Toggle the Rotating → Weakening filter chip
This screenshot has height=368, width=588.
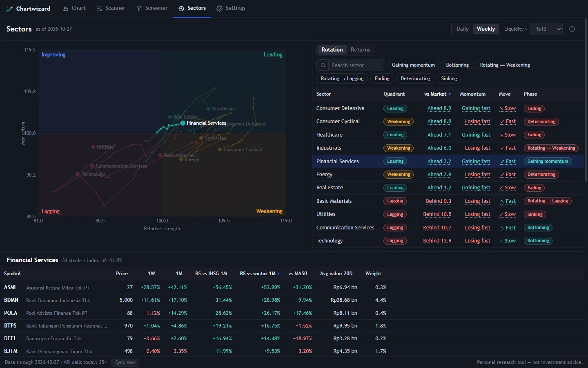[x=505, y=65]
